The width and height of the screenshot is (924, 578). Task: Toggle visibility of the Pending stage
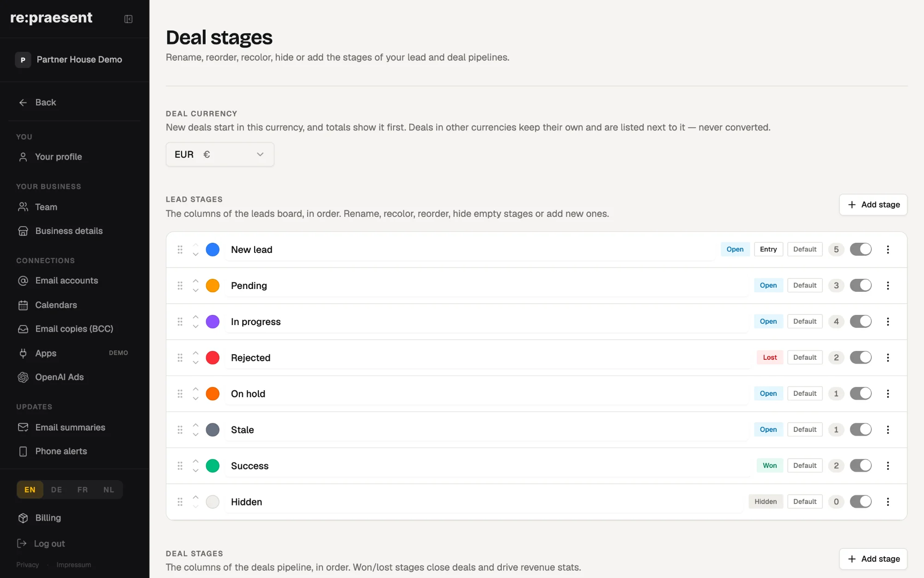click(861, 286)
